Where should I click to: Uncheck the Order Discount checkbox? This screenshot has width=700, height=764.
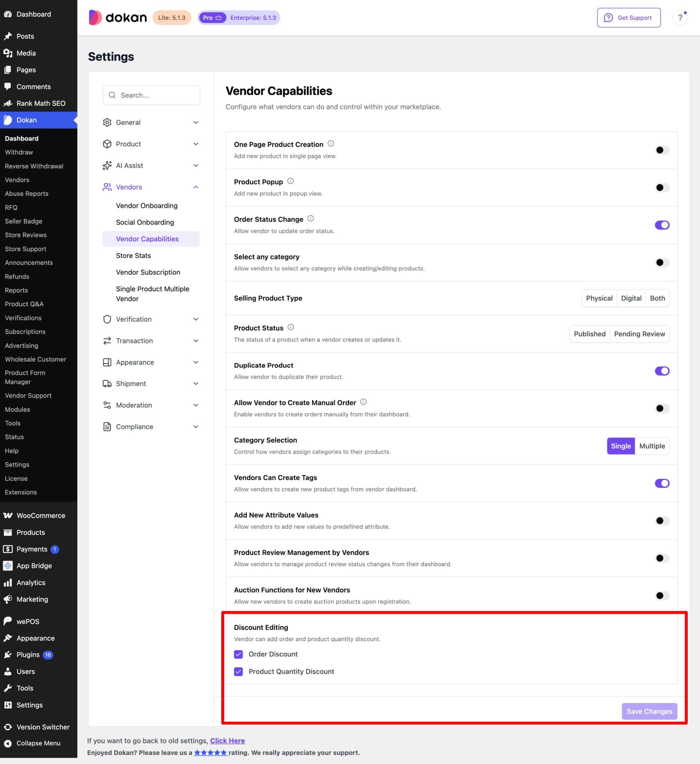[x=238, y=654]
